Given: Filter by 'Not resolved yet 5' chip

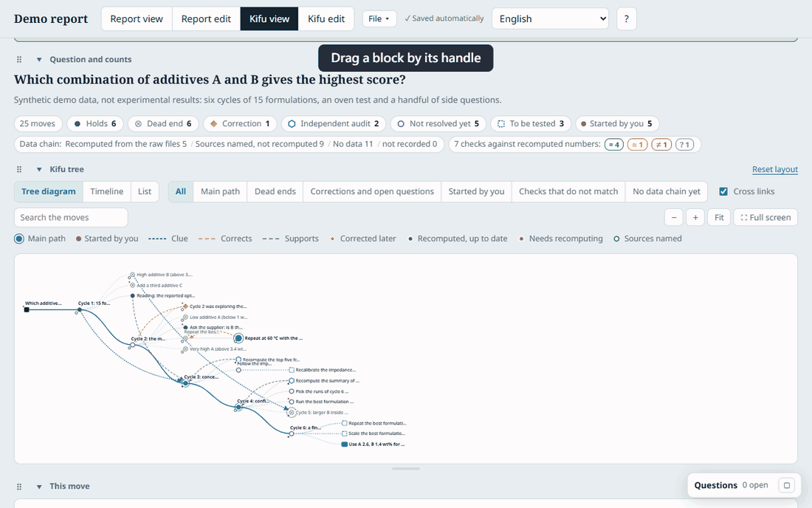Looking at the screenshot, I should [x=438, y=124].
